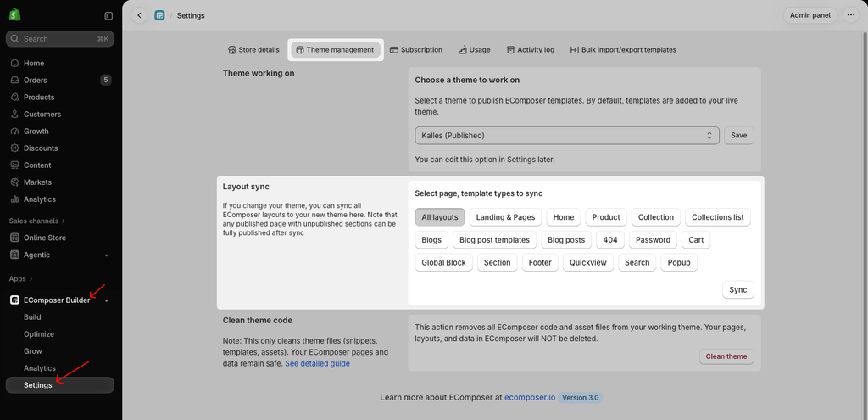Open the See detailed guide link
This screenshot has height=420, width=868.
[317, 363]
